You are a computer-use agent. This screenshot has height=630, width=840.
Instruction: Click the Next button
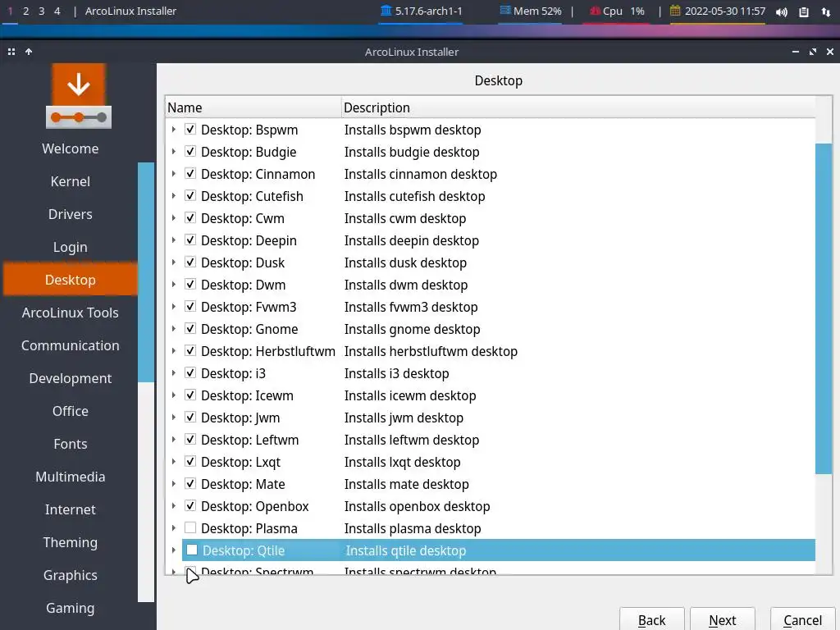pyautogui.click(x=723, y=620)
